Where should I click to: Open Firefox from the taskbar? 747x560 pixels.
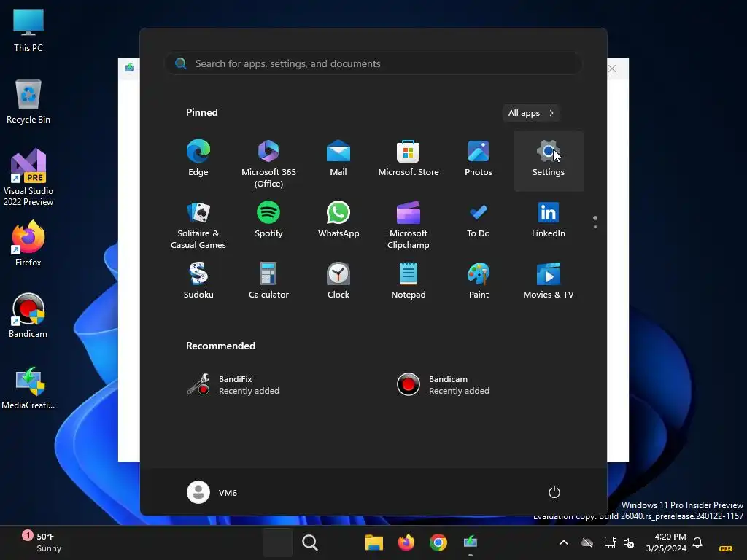tap(406, 542)
